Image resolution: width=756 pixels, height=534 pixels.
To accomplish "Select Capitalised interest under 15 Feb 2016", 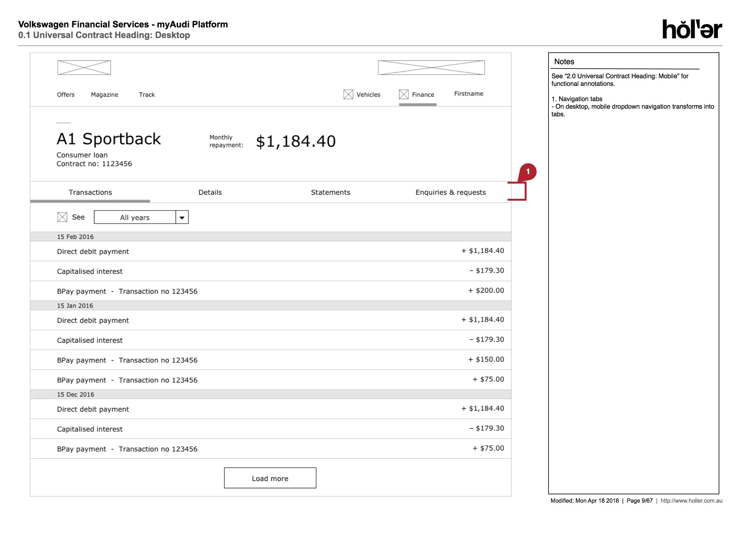I will click(90, 272).
